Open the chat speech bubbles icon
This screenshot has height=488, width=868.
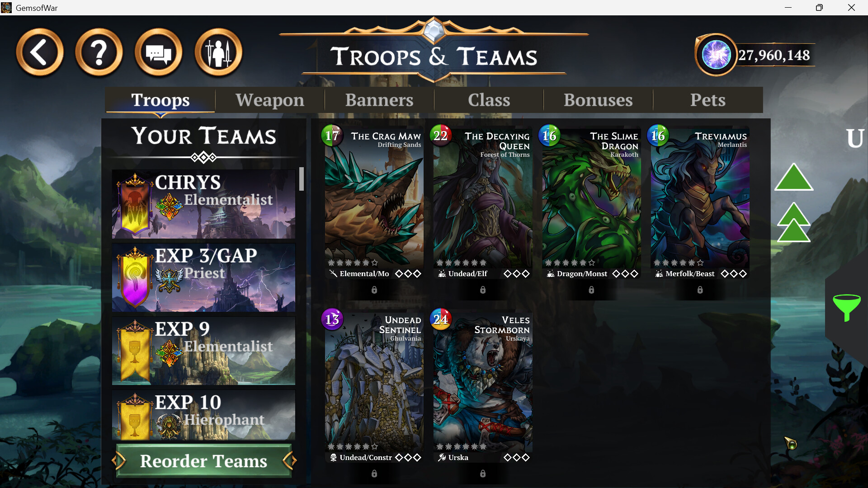(159, 52)
